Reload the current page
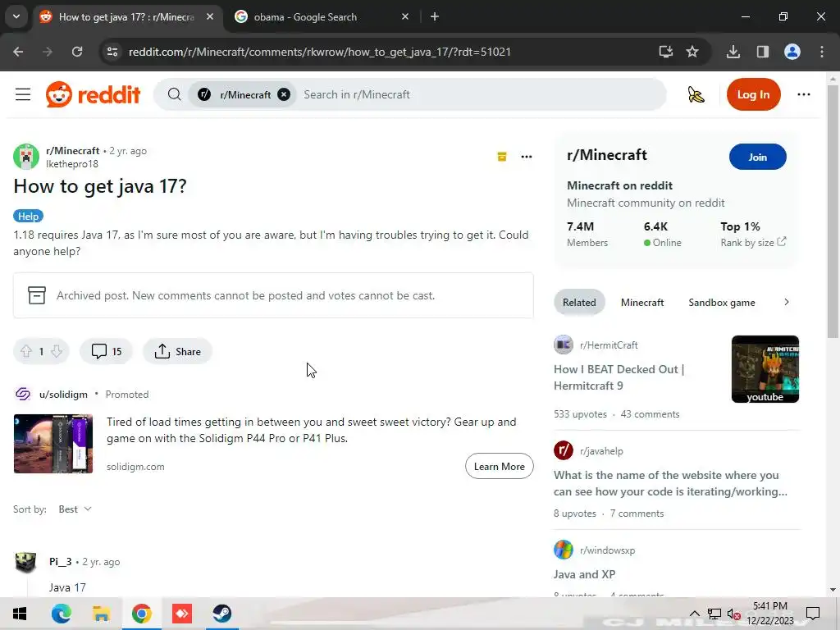This screenshot has width=840, height=630. click(77, 52)
